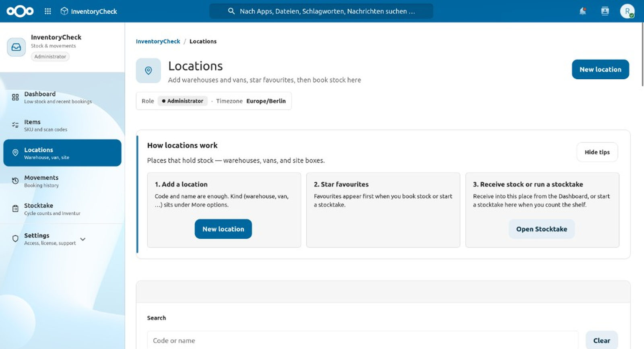Click the page vertical scrollbar
The image size is (644, 349).
pos(642,54)
